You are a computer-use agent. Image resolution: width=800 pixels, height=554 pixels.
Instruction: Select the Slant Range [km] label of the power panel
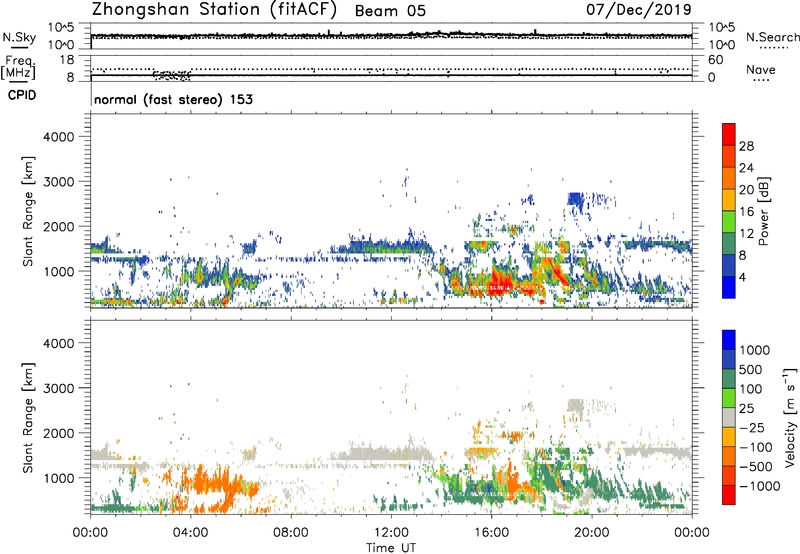click(28, 211)
